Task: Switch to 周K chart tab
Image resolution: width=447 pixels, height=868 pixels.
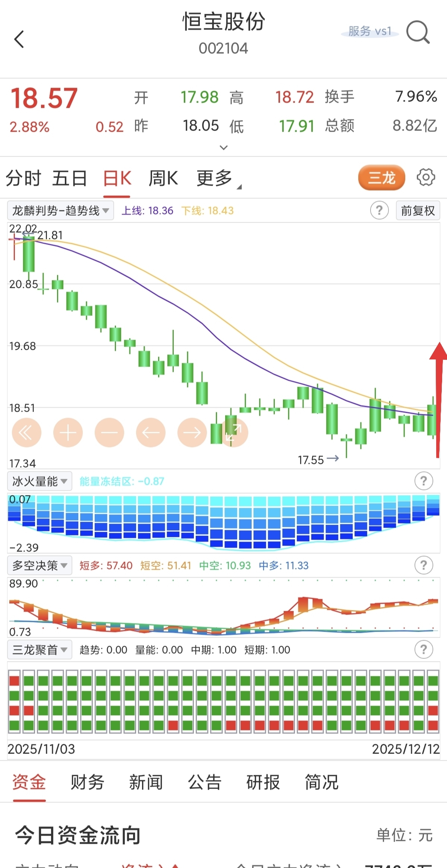Action: click(x=163, y=178)
